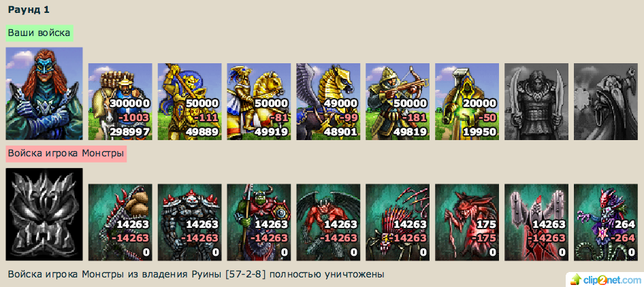The height and width of the screenshot is (287, 644).
Task: Click the red ghoul monster with 175
Action: 467,222
